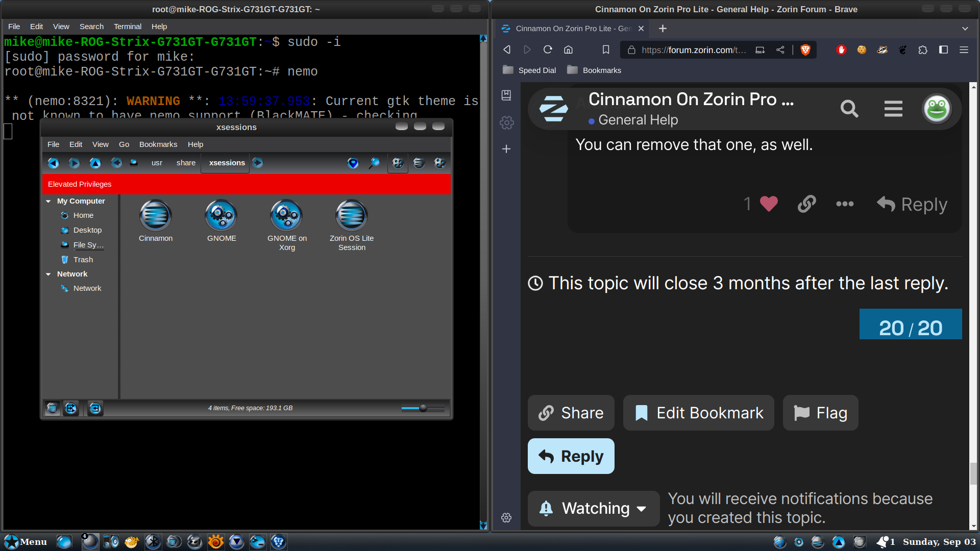Screen dimensions: 980x551
Task: Click the 20 / 20 topic progress indicator
Action: tap(911, 324)
